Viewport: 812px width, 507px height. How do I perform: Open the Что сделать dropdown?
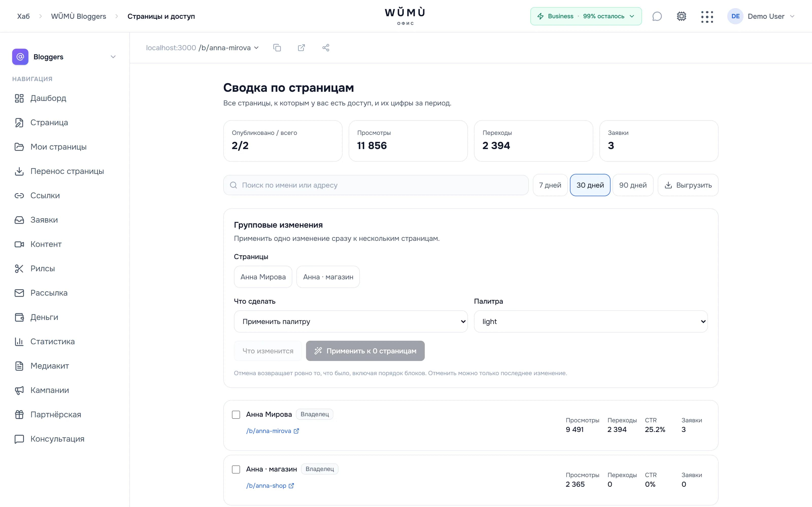pyautogui.click(x=351, y=321)
